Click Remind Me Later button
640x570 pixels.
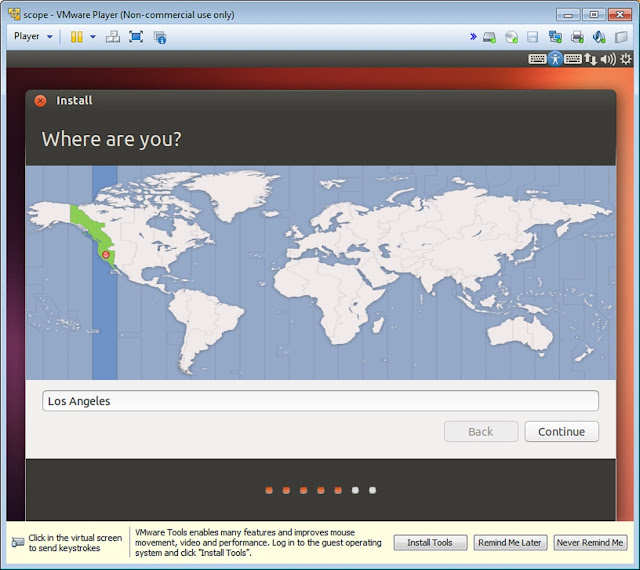510,543
